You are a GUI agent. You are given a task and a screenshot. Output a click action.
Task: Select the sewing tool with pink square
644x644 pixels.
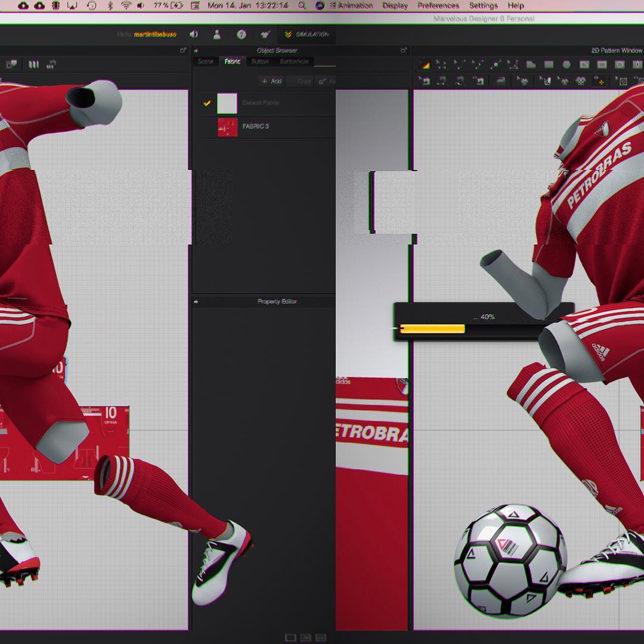click(478, 81)
